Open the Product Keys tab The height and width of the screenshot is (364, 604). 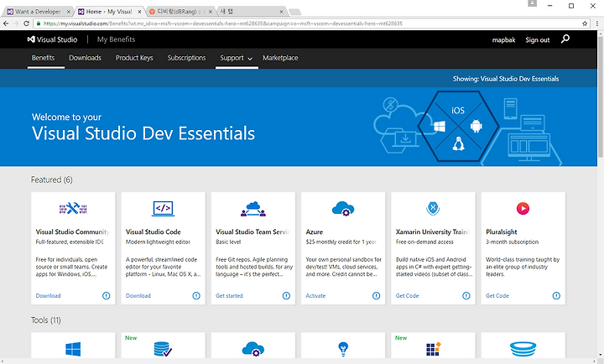coord(134,58)
